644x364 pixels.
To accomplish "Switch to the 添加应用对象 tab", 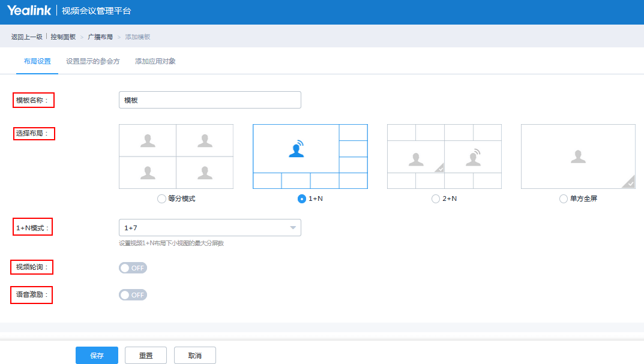I will 155,61.
